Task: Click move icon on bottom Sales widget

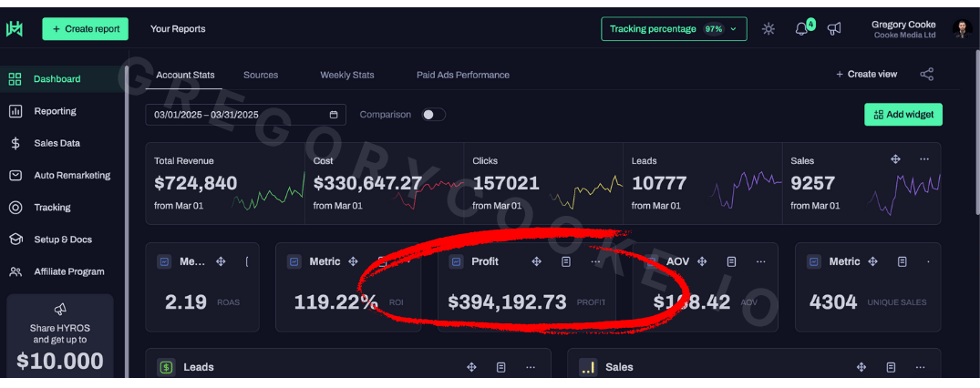Action: click(861, 367)
